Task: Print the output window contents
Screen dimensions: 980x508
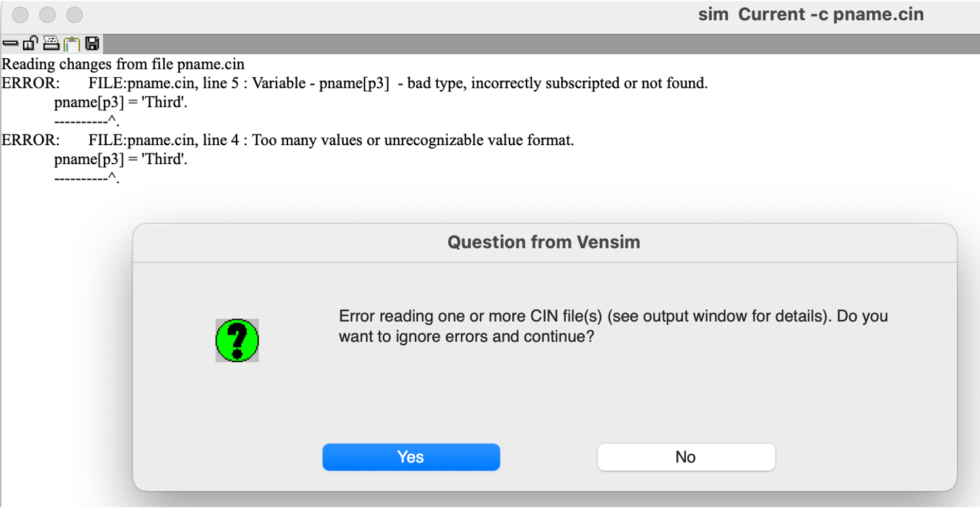Action: [52, 44]
